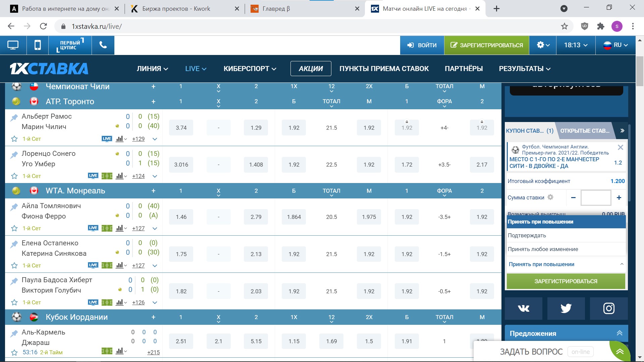
Task: Show the field view for Аль-Кармель match
Action: pyautogui.click(x=107, y=351)
